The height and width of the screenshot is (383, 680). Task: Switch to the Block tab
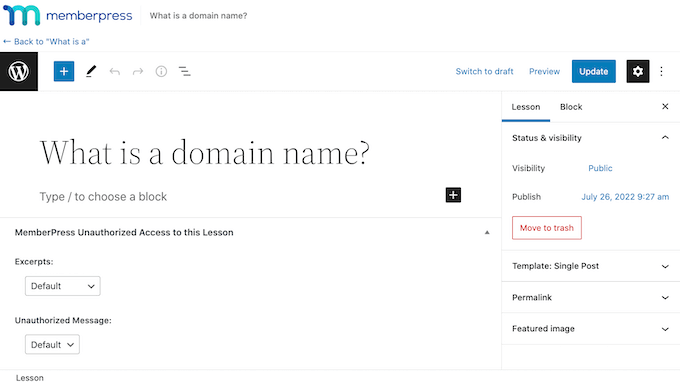[x=571, y=107]
